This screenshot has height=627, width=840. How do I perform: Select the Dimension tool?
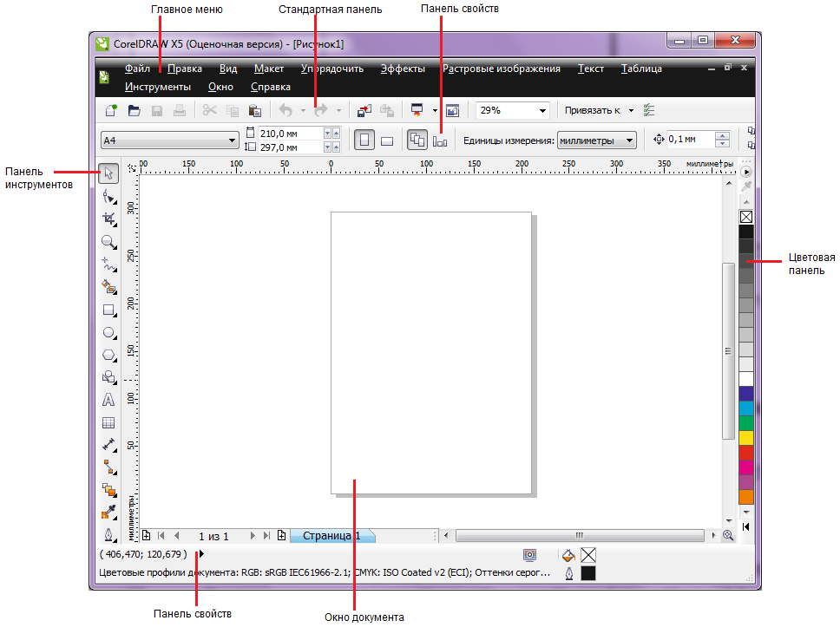point(109,444)
